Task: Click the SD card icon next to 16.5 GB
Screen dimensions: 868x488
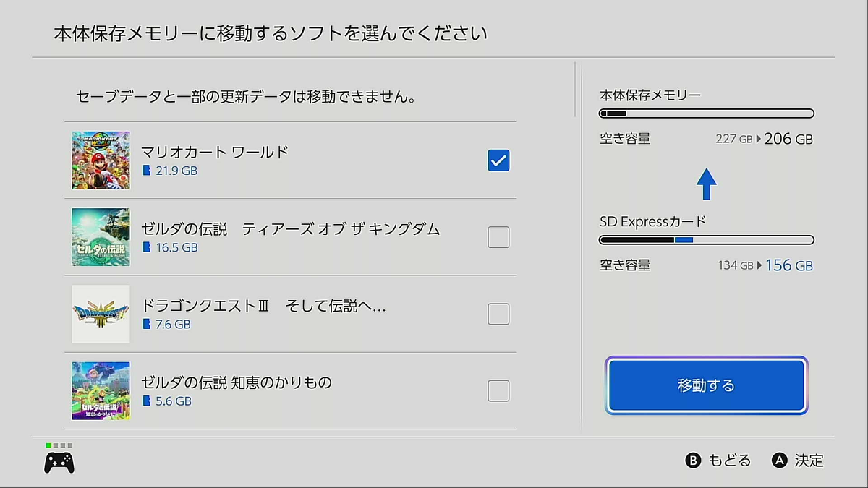Action: (147, 248)
